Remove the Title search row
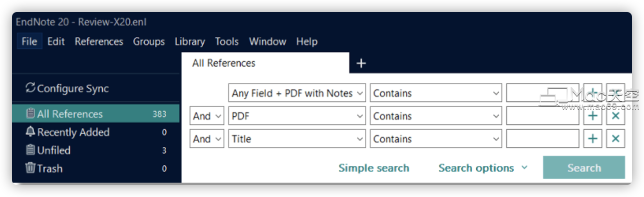The width and height of the screenshot is (644, 197). pos(616,139)
